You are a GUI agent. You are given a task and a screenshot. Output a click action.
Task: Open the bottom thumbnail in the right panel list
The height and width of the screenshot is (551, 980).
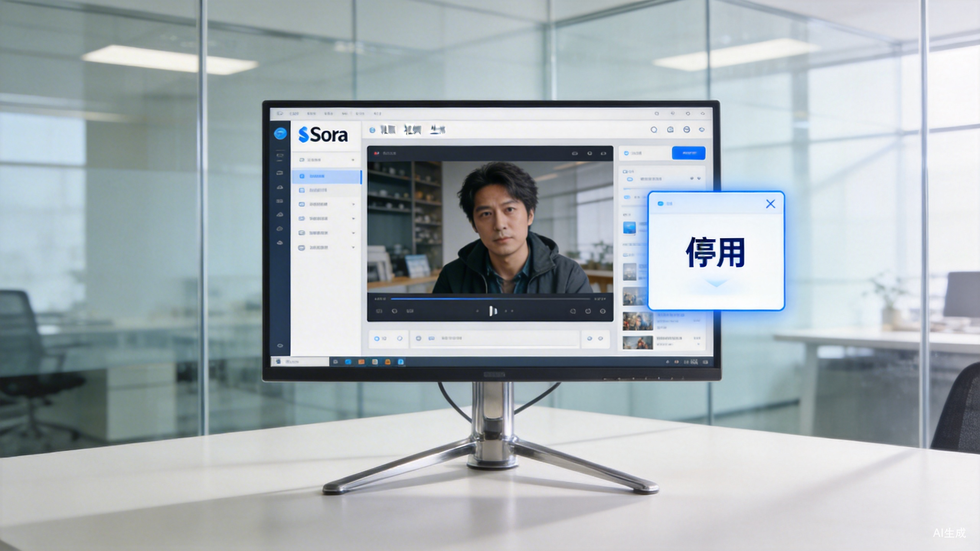(637, 342)
